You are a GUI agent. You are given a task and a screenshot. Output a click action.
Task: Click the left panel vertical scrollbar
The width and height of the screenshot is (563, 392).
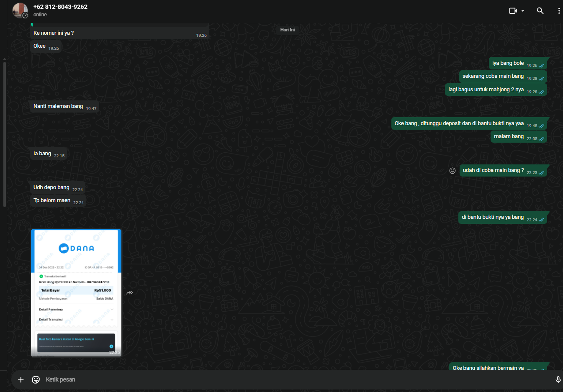pyautogui.click(x=5, y=134)
